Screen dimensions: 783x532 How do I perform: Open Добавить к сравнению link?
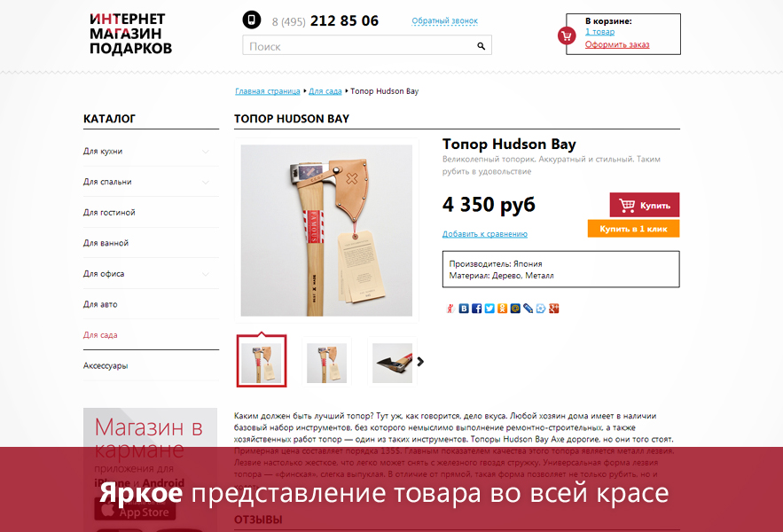(x=484, y=234)
